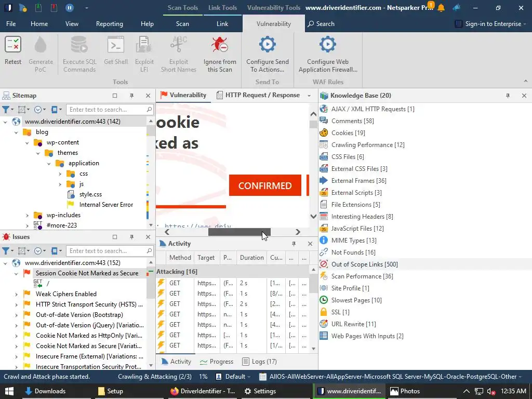The height and width of the screenshot is (399, 532).
Task: Click Ignore from this Scan bug icon
Action: pyautogui.click(x=220, y=45)
